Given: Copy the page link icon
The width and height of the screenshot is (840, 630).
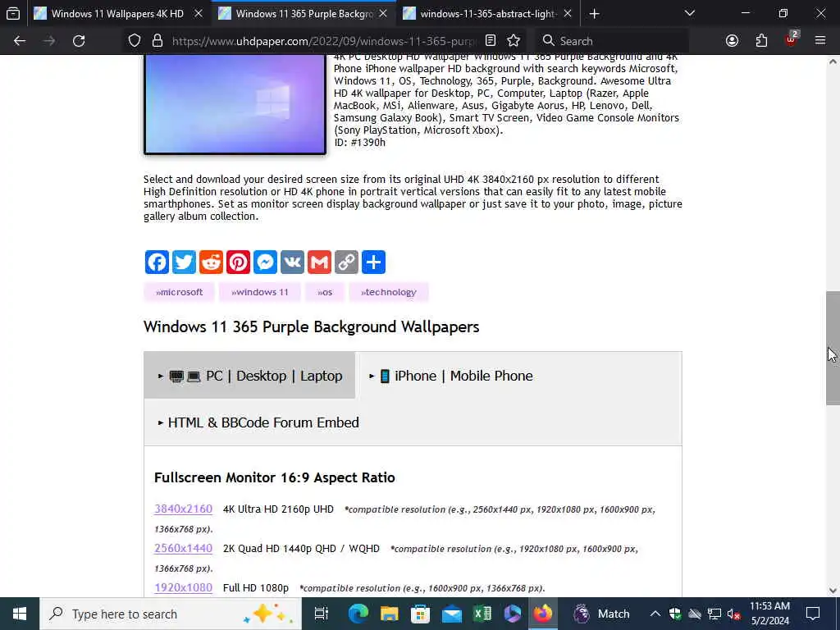Looking at the screenshot, I should tap(347, 262).
